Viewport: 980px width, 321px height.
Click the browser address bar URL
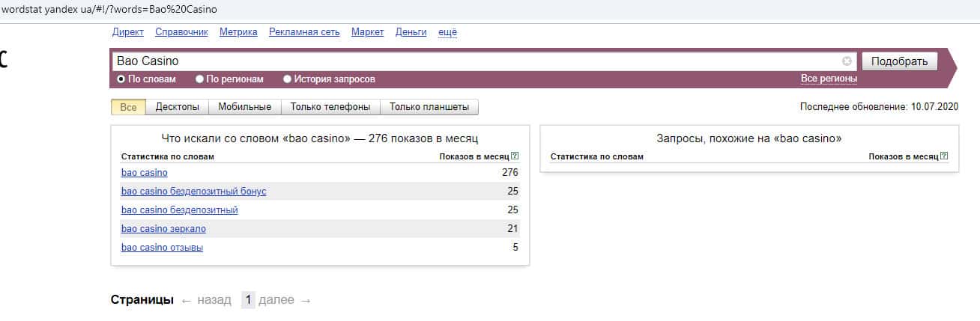[x=109, y=10]
